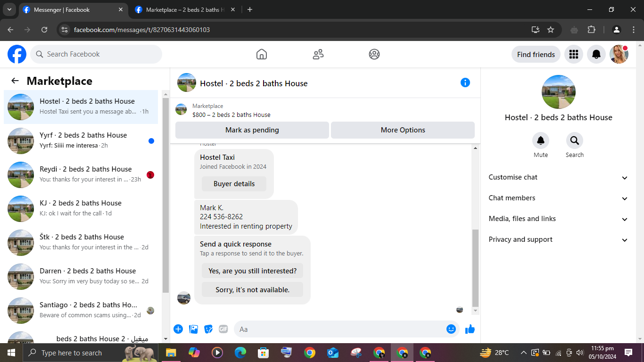
Task: Open Outlook from the taskbar
Action: pos(333,353)
